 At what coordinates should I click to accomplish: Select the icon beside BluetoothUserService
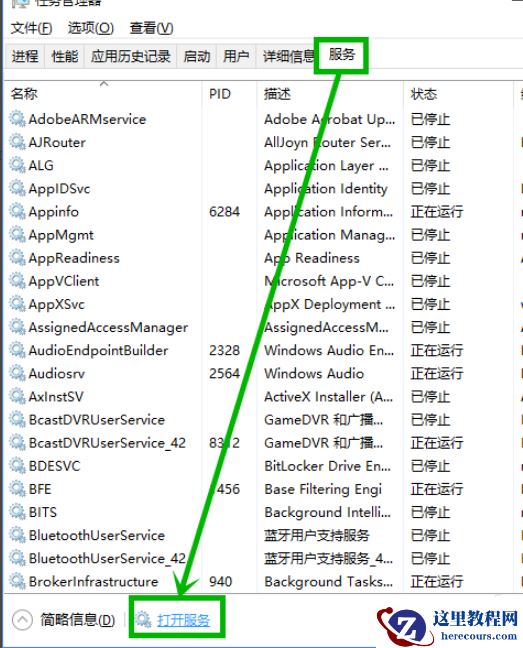click(x=17, y=536)
